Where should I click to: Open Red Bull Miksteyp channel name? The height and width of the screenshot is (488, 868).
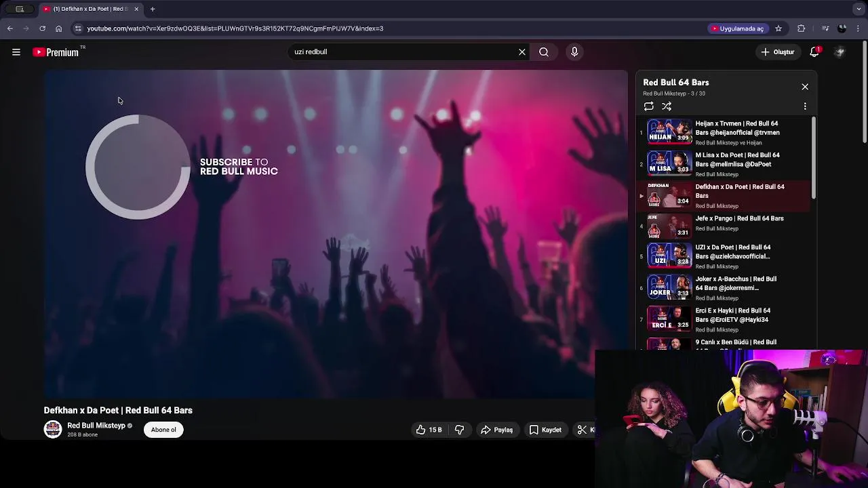pos(96,426)
